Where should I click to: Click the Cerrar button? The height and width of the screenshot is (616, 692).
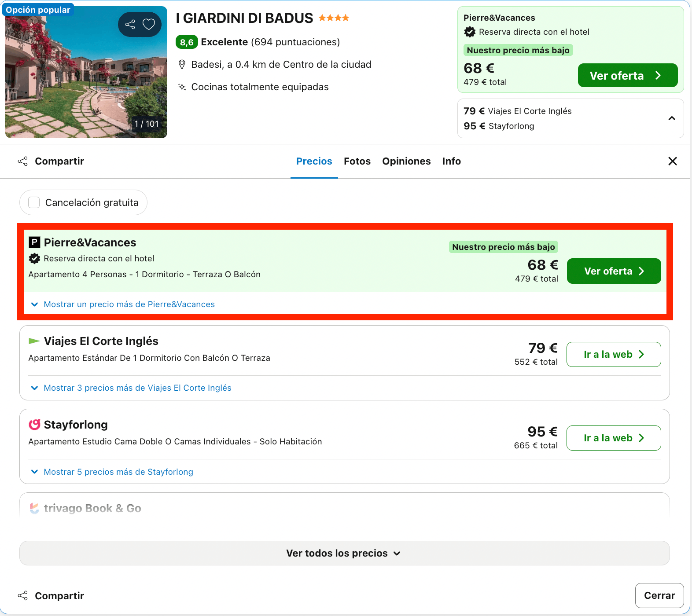pos(659,595)
